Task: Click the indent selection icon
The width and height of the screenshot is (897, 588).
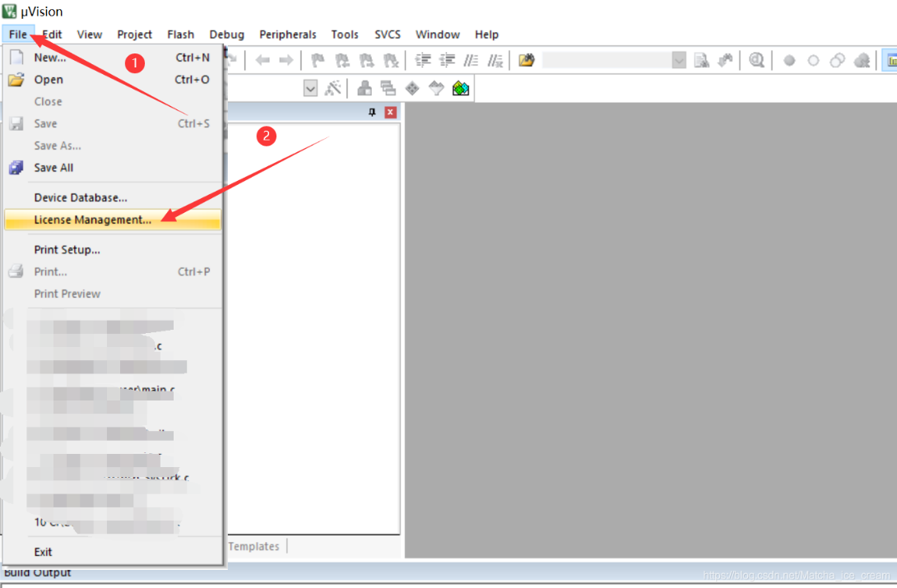Action: coord(423,60)
